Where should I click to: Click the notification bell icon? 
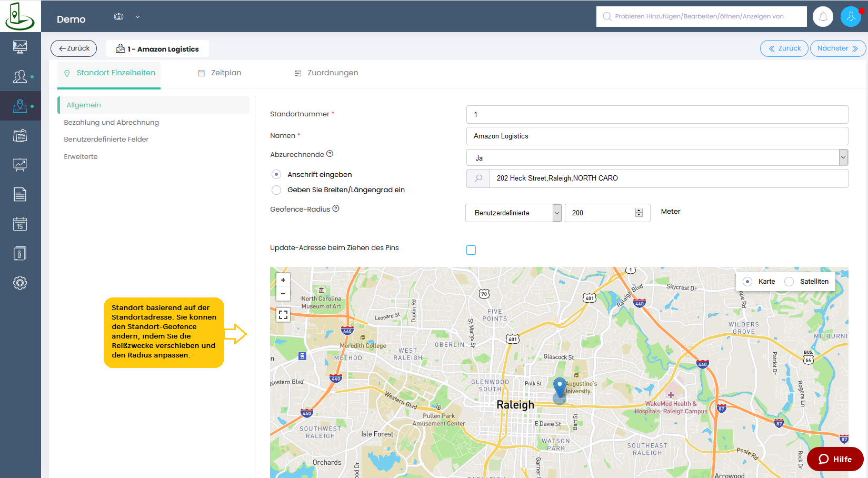point(823,17)
